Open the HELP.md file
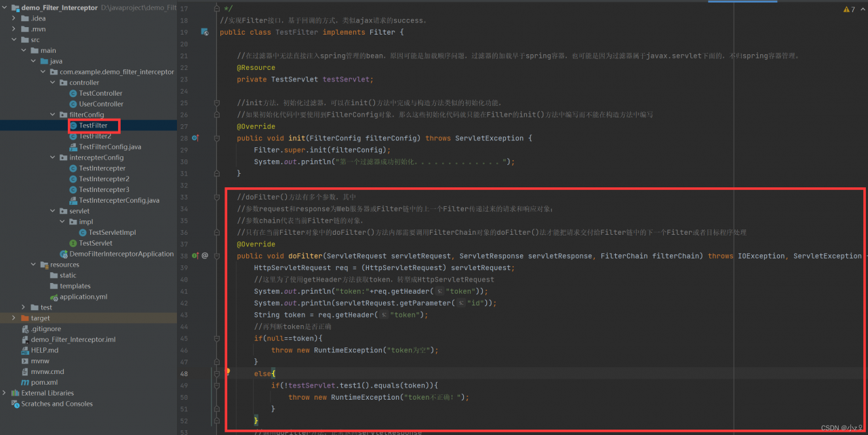 [44, 350]
